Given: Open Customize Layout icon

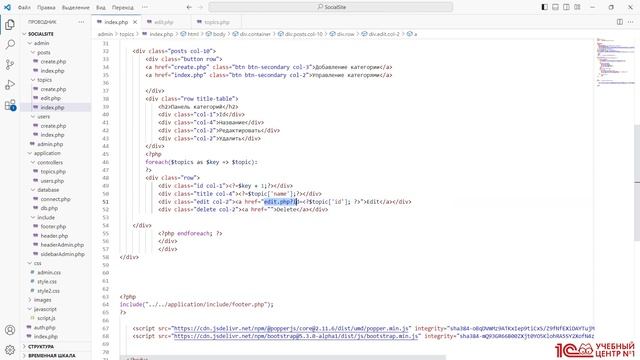Looking at the screenshot, I should (577, 7).
